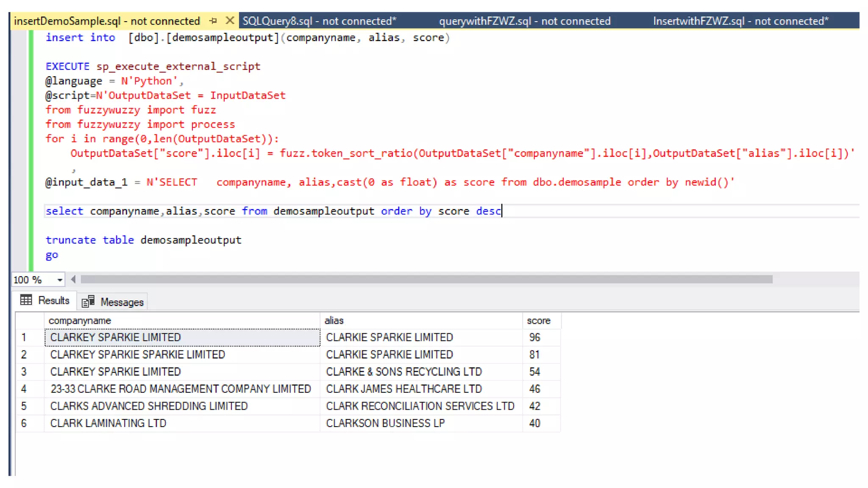The image size is (868, 488).
Task: Switch to the insertDemoSample.sql tab
Action: [107, 21]
